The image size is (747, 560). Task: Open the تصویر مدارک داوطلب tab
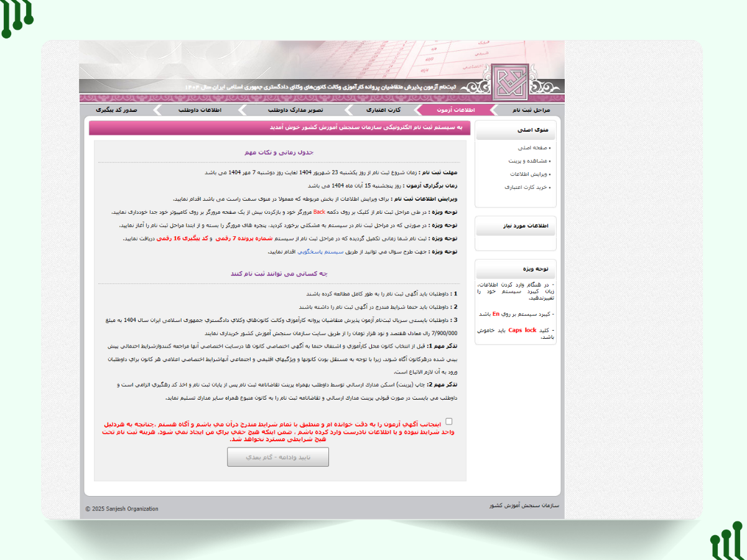coord(295,110)
